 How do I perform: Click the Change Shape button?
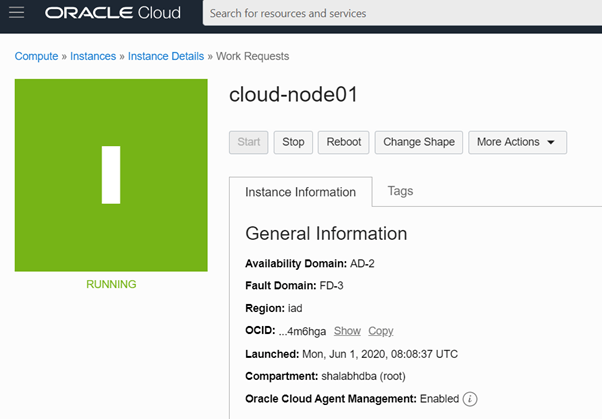[419, 142]
